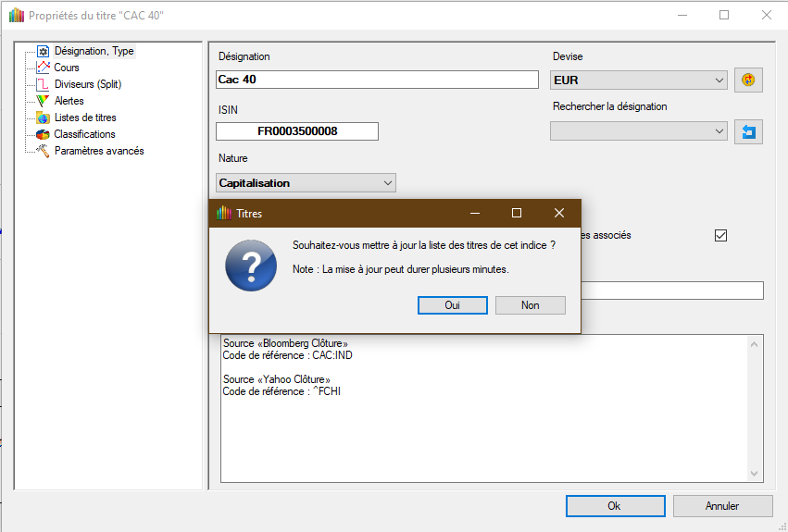Uncheck the associés checkbox

720,235
